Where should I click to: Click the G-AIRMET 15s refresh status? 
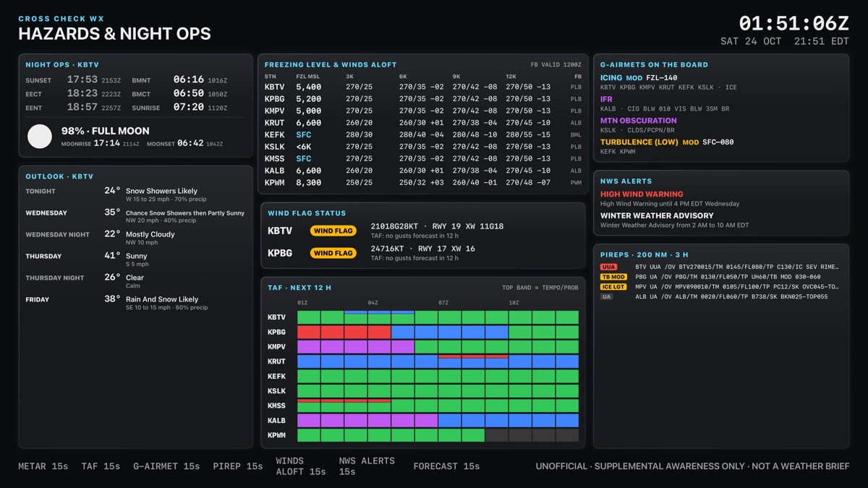166,466
